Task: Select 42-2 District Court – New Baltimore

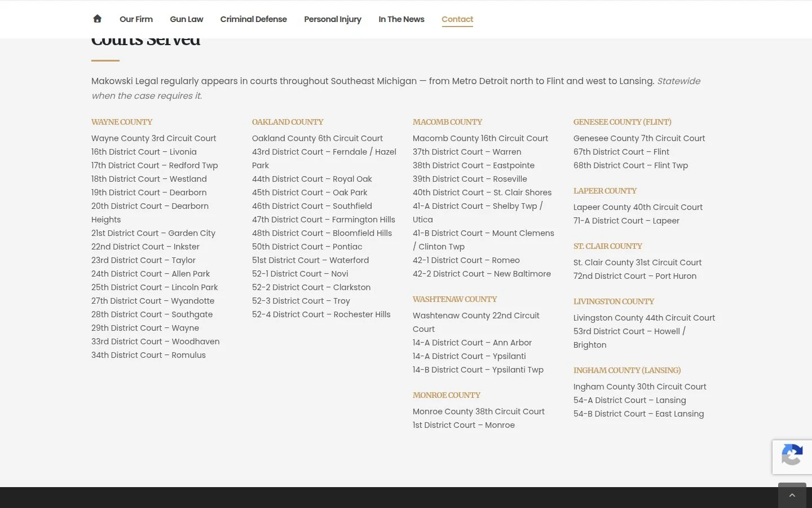Action: coord(482,274)
